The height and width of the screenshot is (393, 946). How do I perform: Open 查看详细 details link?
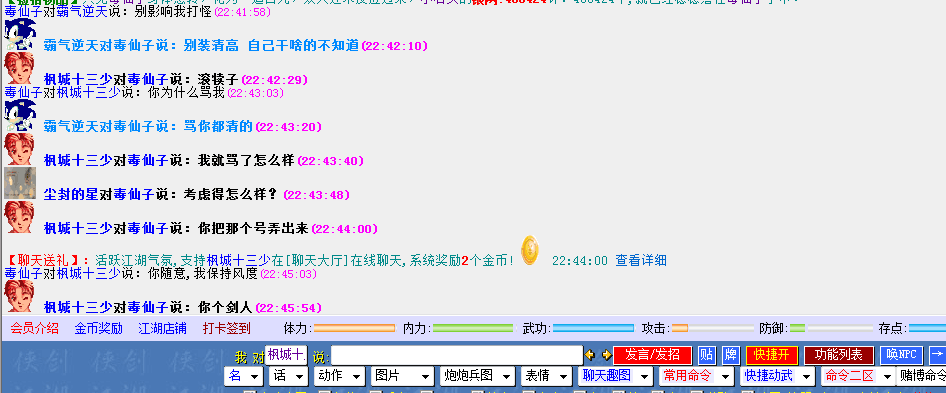(x=641, y=261)
